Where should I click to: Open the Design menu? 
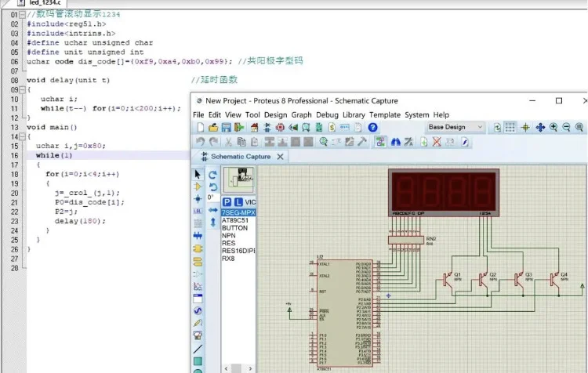tap(275, 114)
